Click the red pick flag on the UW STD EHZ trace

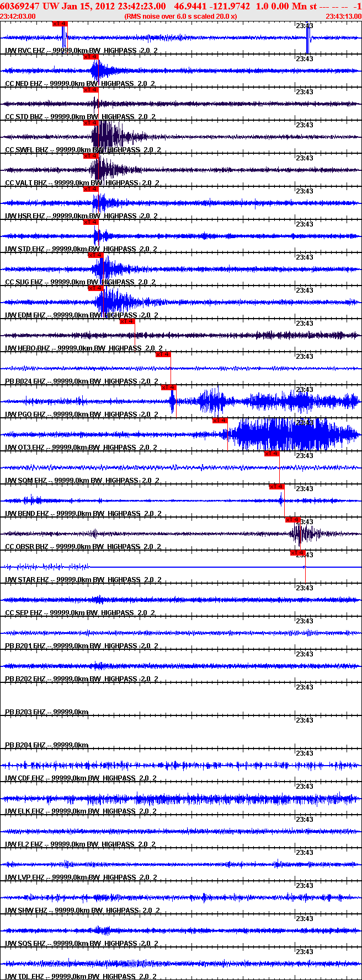tap(91, 222)
